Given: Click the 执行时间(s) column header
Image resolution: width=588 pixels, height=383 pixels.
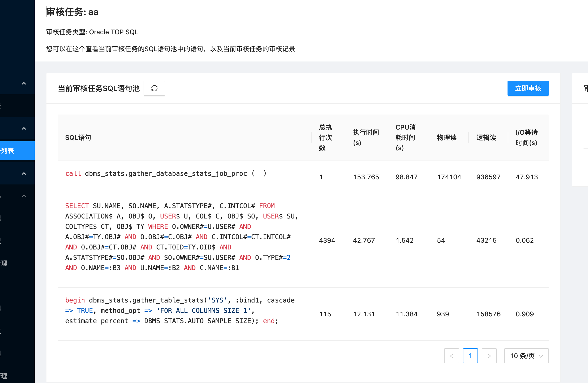Looking at the screenshot, I should pos(366,138).
